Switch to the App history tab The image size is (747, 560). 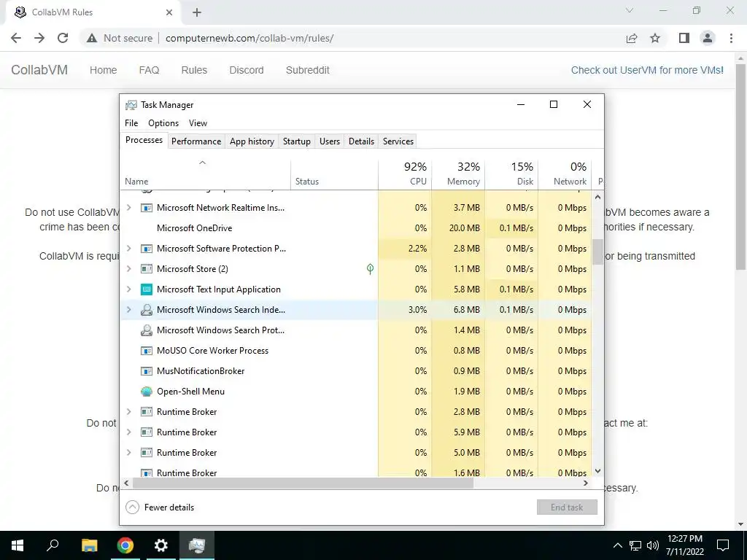click(252, 141)
